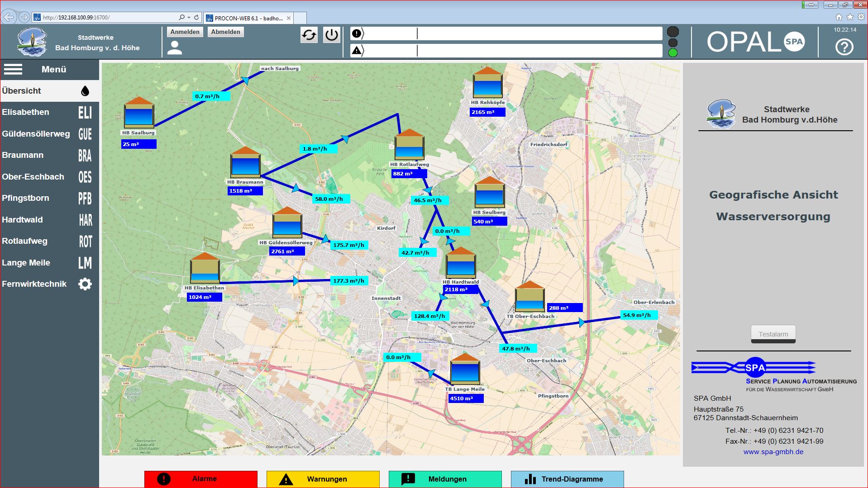Open the Rotlaufweg ROT menu entry
The image size is (868, 488).
click(49, 241)
